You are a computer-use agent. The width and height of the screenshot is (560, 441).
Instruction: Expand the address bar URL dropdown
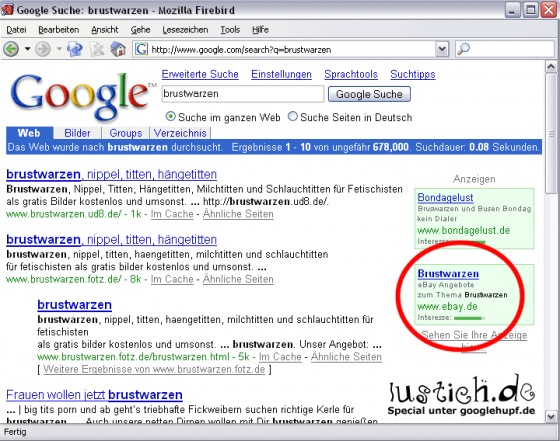pos(442,49)
